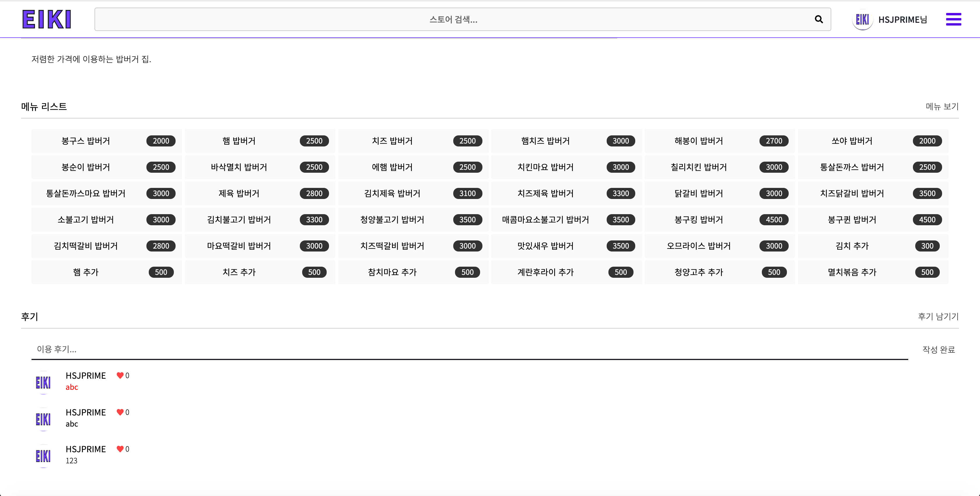Click 4500 price badge of 봉구킹 밥버거
Screen dimensions: 980x496
(773, 220)
